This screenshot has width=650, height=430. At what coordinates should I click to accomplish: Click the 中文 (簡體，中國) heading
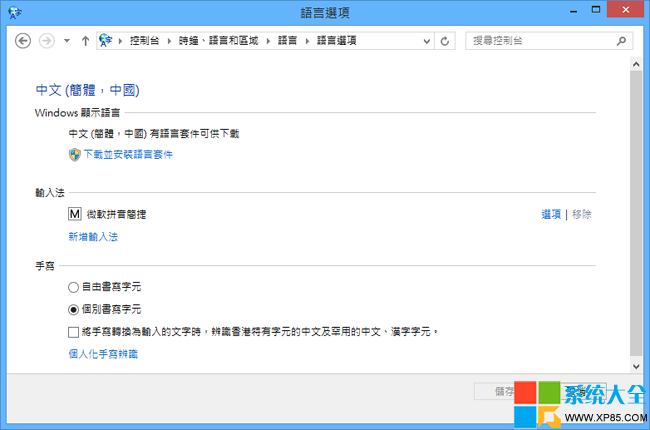coord(87,90)
